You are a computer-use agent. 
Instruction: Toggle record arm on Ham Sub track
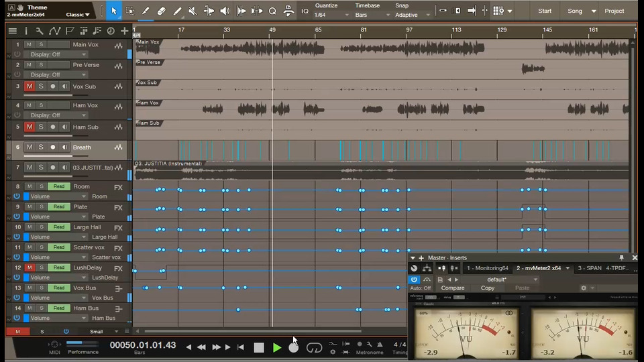click(52, 127)
